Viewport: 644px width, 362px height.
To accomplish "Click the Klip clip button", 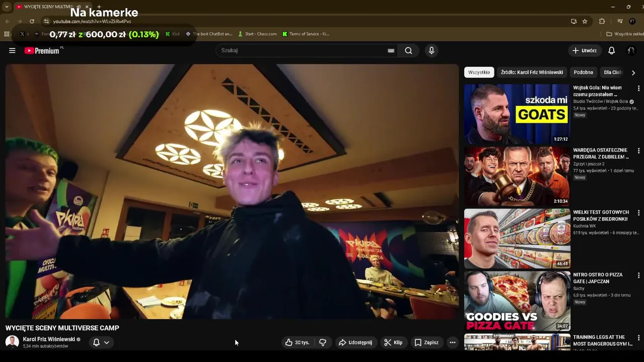I will 393,342.
